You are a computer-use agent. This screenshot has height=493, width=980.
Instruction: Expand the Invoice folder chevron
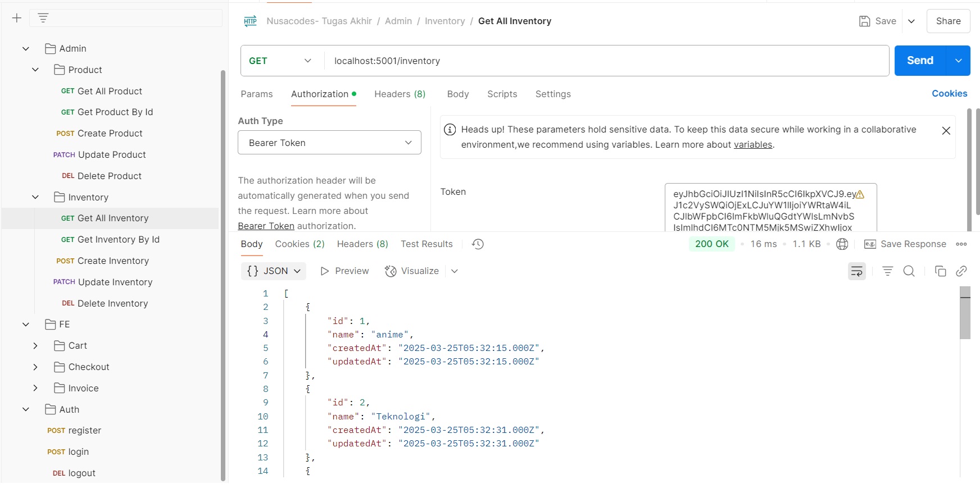coord(35,389)
